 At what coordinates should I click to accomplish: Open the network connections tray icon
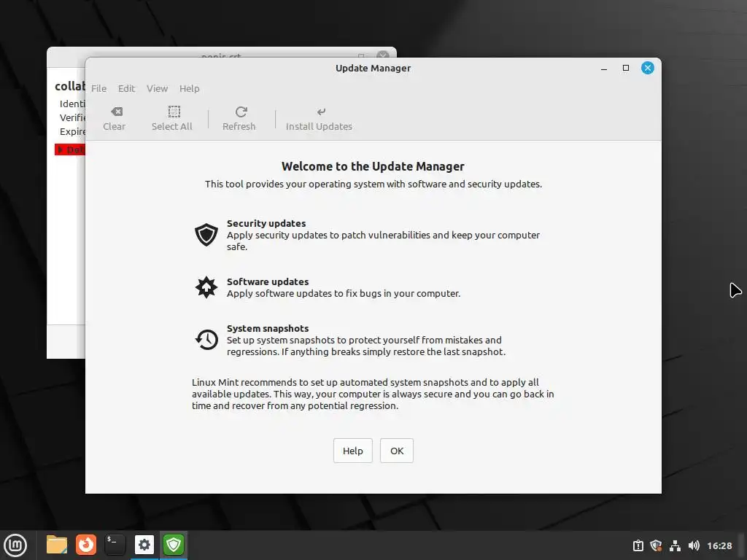(675, 545)
